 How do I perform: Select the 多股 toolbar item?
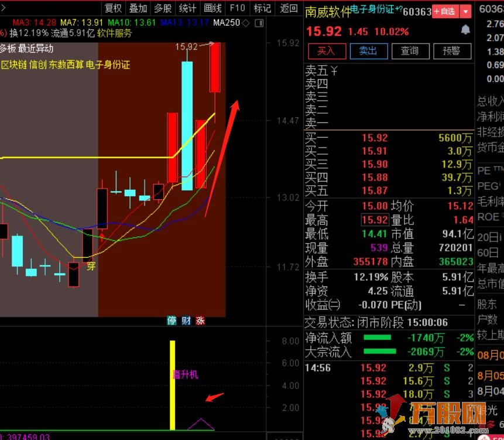163,8
